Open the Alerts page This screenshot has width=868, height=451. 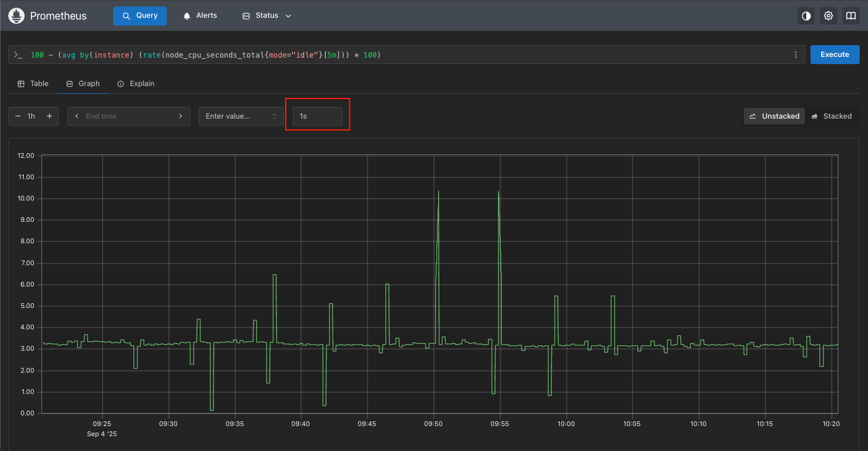[200, 16]
